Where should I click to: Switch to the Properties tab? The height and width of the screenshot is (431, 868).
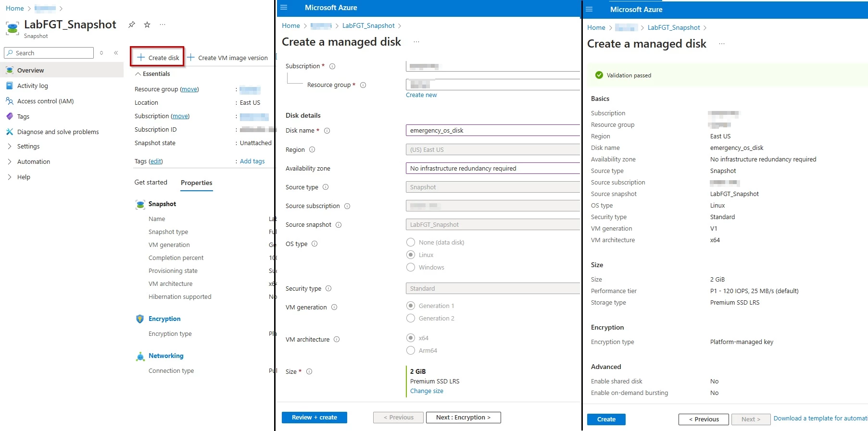tap(196, 183)
